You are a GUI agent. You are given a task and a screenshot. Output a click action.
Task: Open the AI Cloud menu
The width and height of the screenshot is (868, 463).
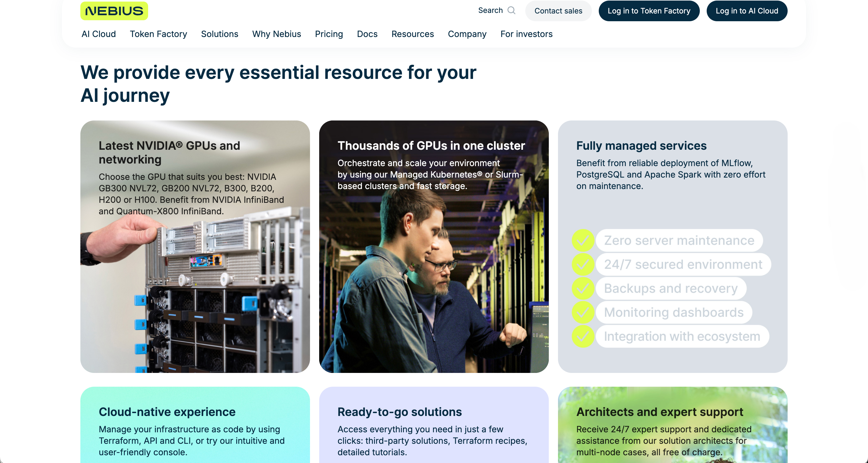[98, 34]
